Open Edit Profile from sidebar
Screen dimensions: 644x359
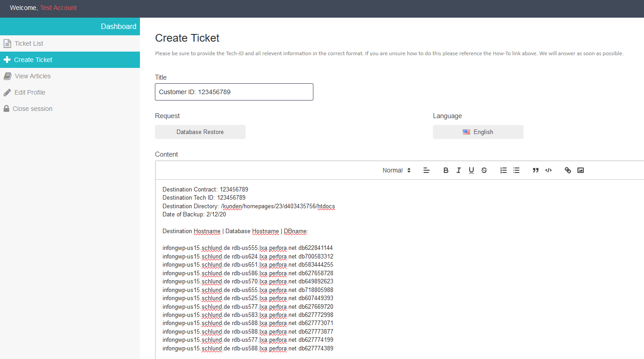(x=29, y=92)
